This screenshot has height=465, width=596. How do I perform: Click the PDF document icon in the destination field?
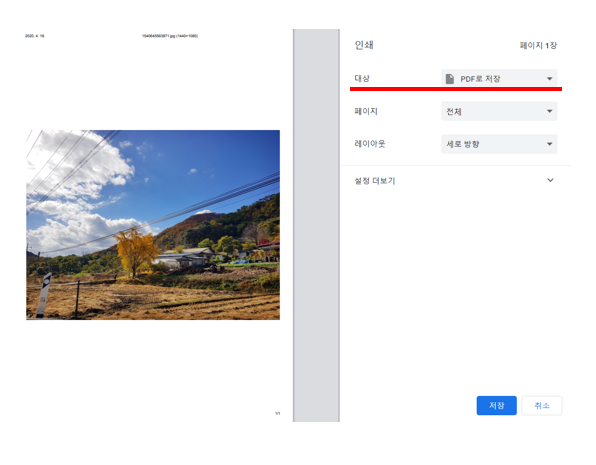[x=450, y=79]
